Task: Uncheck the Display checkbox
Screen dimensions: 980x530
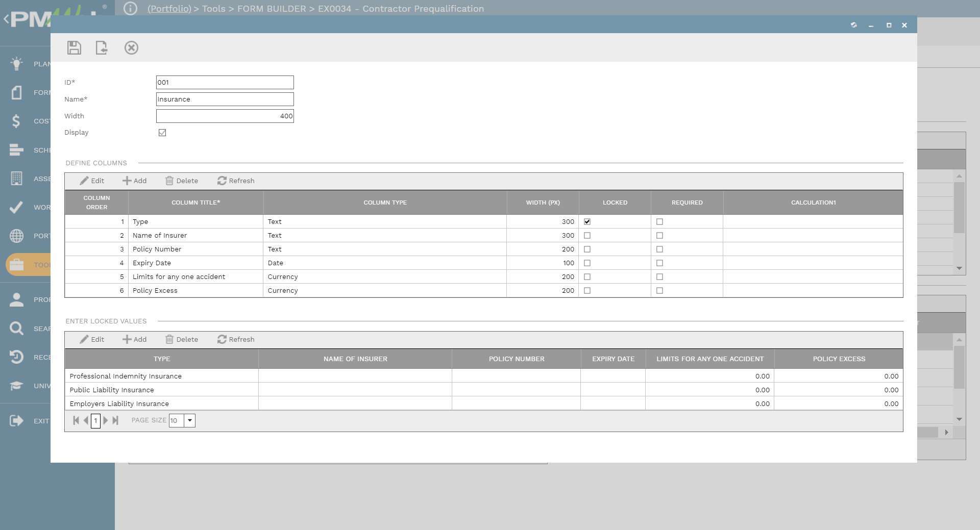Action: coord(162,133)
